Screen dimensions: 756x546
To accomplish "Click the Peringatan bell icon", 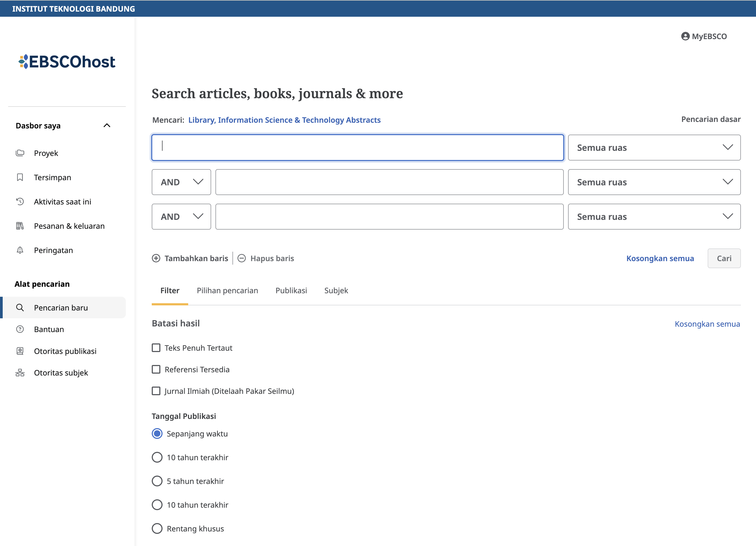I will [x=20, y=250].
